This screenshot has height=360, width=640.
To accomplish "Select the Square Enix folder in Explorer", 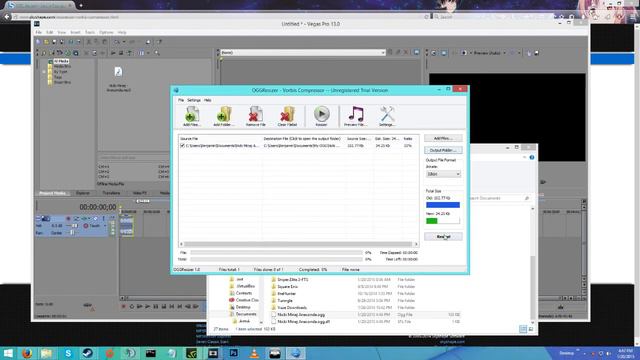I will (x=287, y=287).
